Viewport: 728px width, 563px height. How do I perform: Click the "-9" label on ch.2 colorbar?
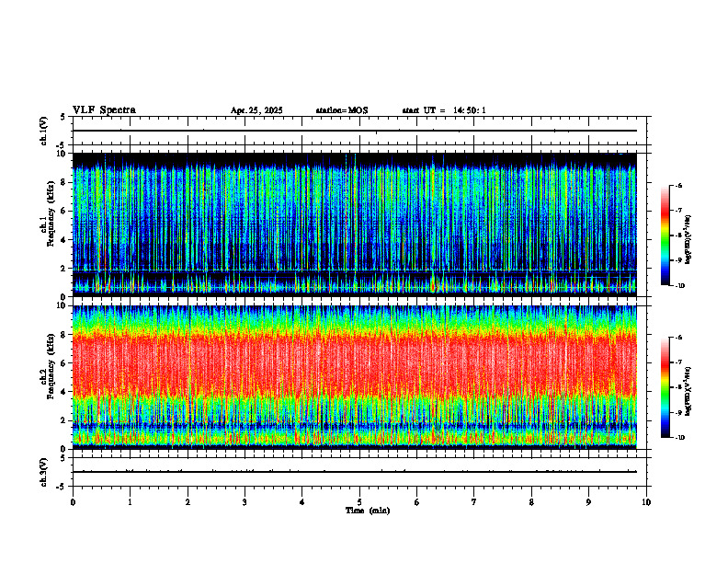pos(678,412)
